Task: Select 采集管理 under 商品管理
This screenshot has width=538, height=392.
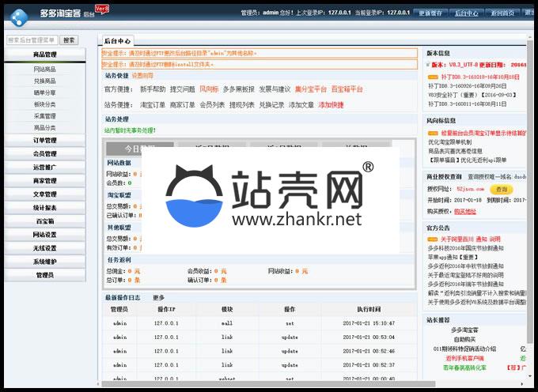Action: [x=44, y=115]
